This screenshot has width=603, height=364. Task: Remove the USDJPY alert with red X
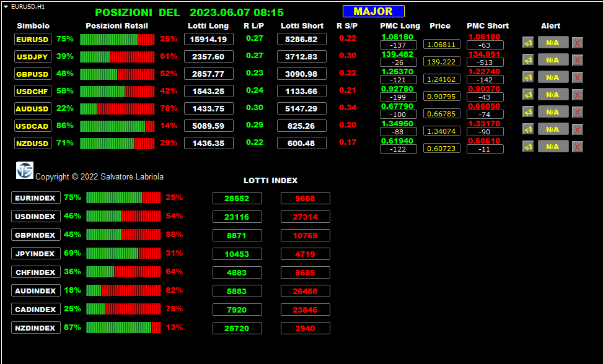pyautogui.click(x=577, y=60)
